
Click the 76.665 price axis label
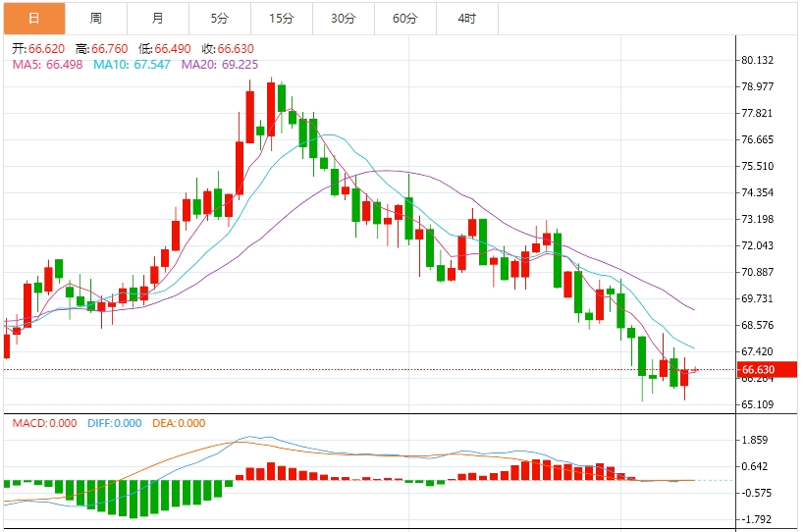757,139
